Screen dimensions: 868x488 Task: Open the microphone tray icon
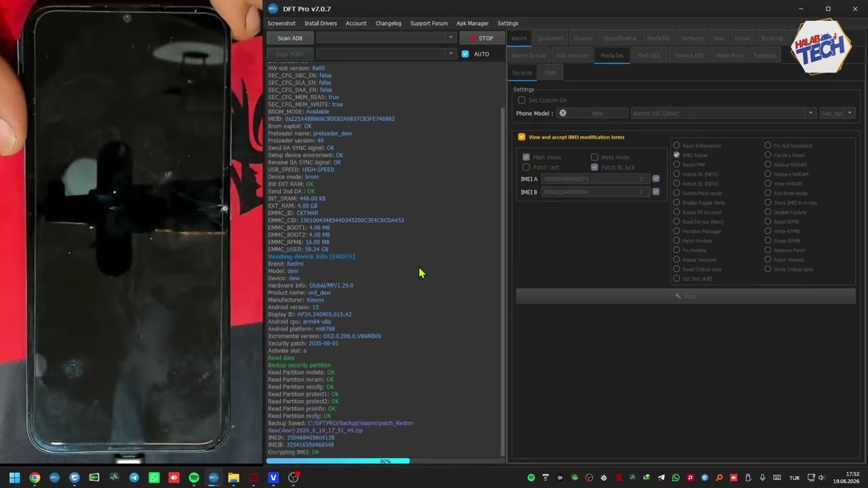coord(762,478)
